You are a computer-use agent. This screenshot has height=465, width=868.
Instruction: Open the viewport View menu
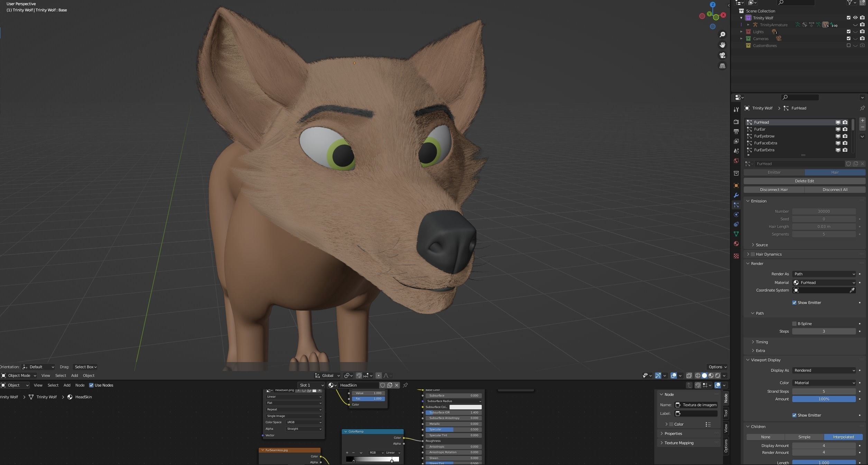(x=46, y=376)
